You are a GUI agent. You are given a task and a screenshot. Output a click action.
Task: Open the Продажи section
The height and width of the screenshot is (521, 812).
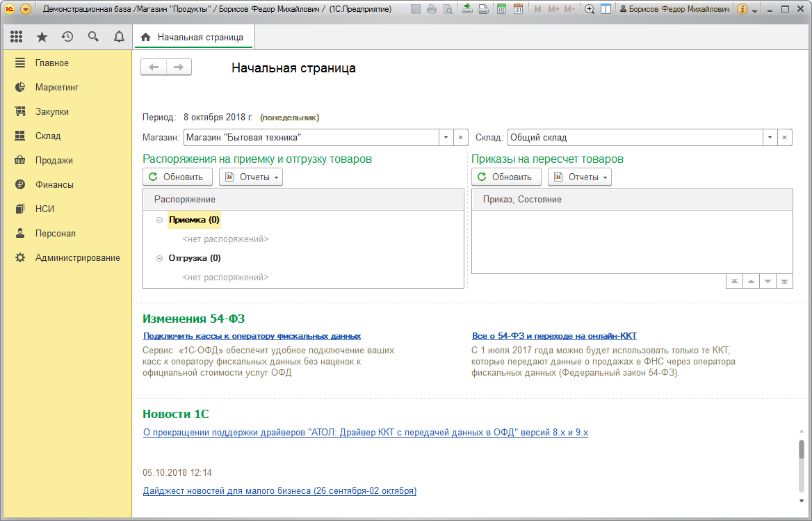[x=67, y=161]
